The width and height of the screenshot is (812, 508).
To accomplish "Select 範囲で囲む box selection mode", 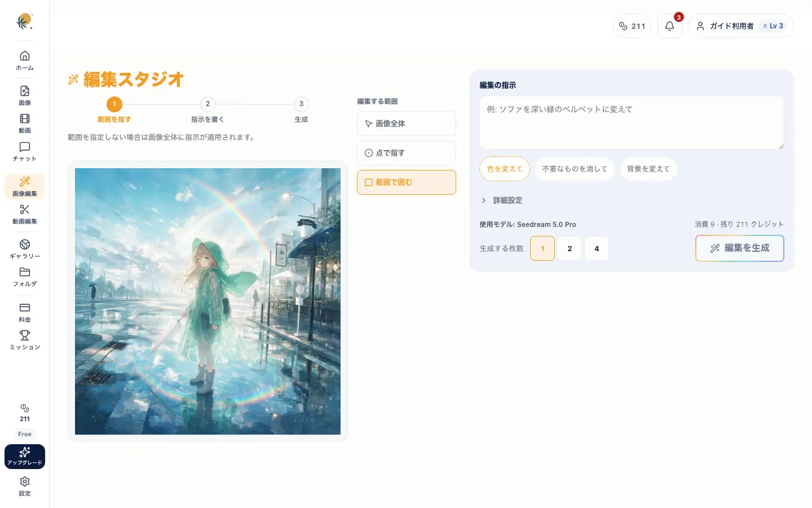I will pos(407,182).
